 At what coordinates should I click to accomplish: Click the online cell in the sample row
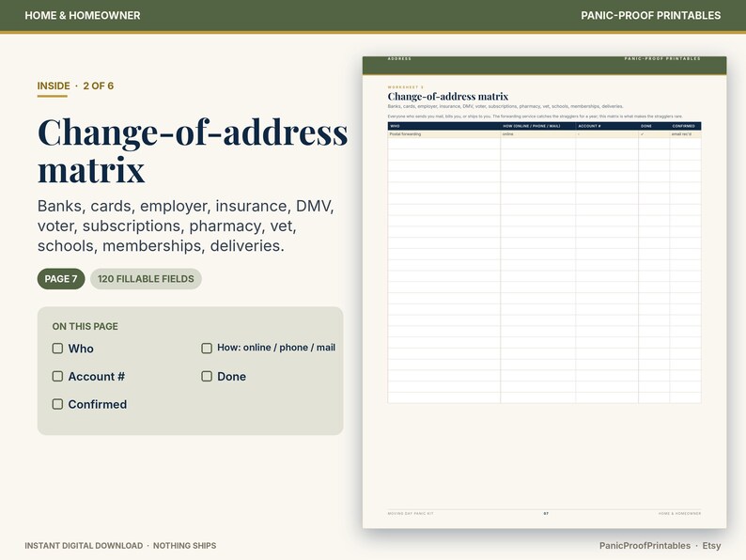point(538,134)
